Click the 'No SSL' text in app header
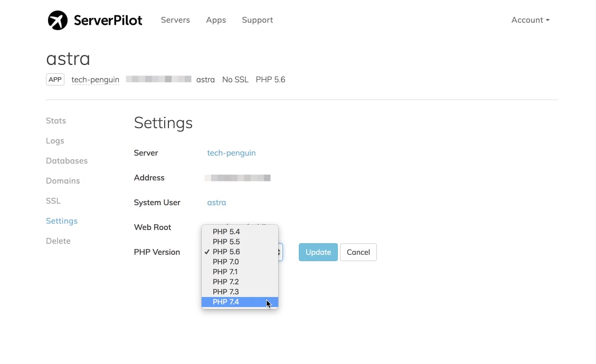 (235, 80)
